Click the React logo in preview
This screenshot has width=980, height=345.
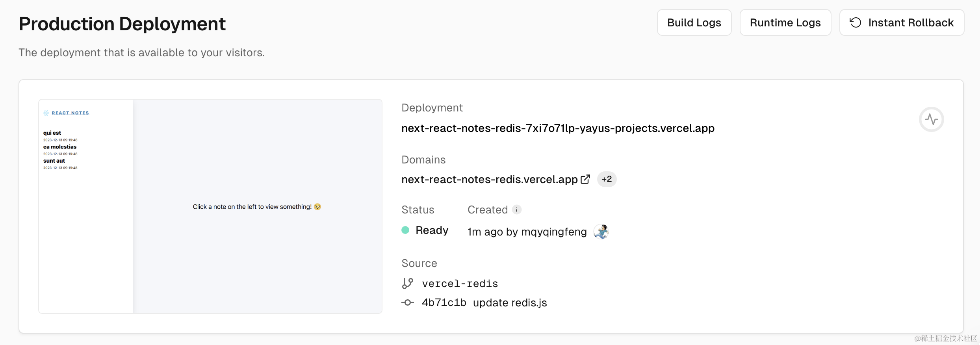(46, 113)
